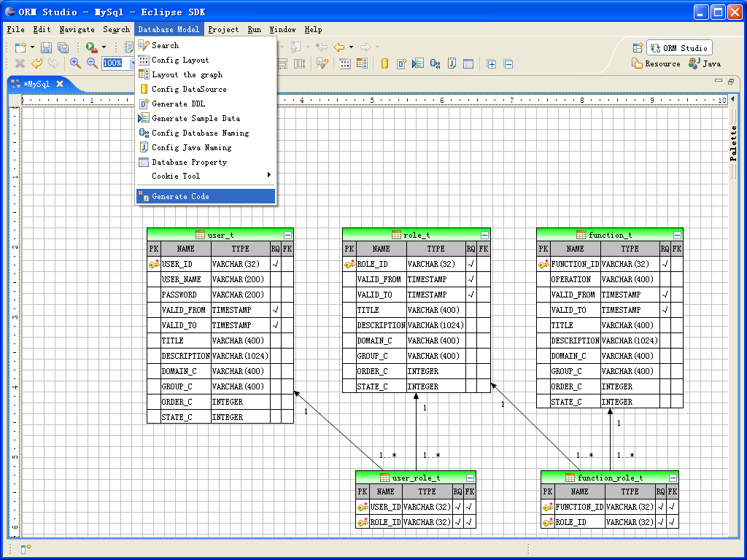Toggle FK check for function_role_t ROLE_ID

pos(672,522)
